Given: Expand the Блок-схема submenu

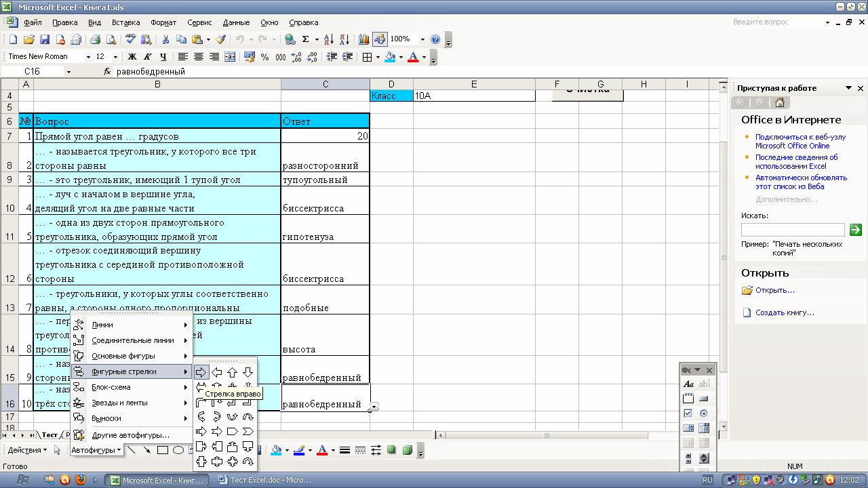Looking at the screenshot, I should coord(130,387).
